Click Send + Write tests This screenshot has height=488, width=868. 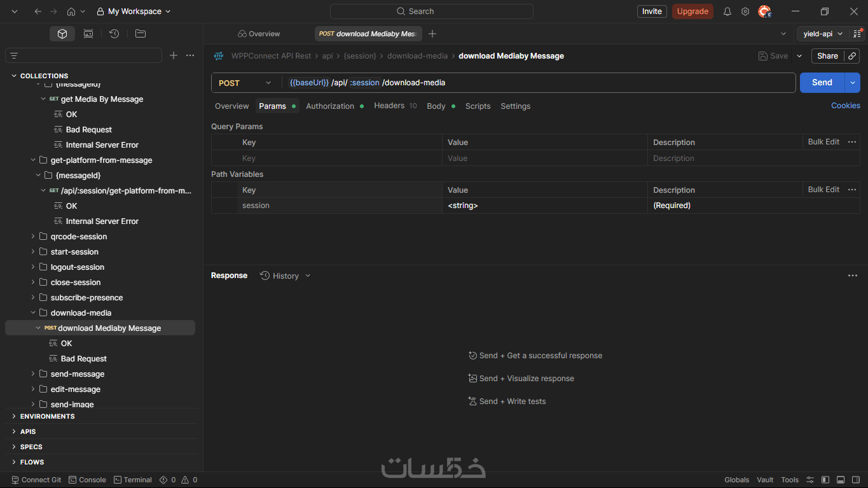[507, 401]
